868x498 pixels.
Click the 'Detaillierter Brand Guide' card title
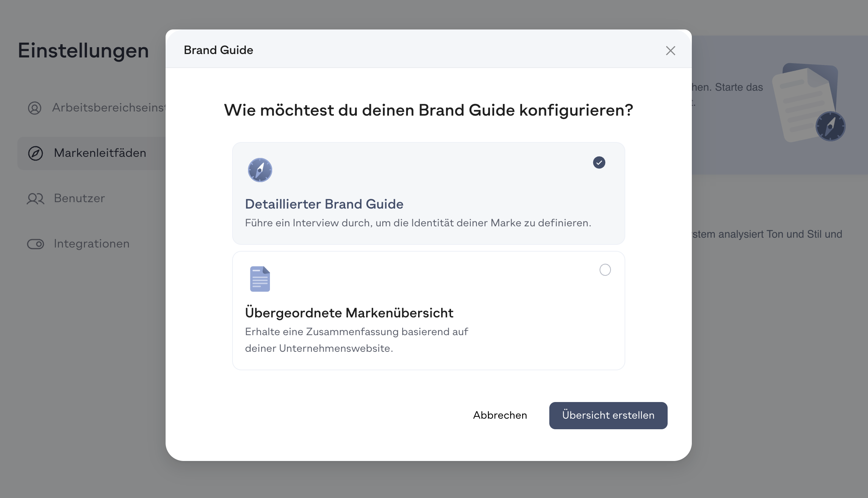point(324,204)
